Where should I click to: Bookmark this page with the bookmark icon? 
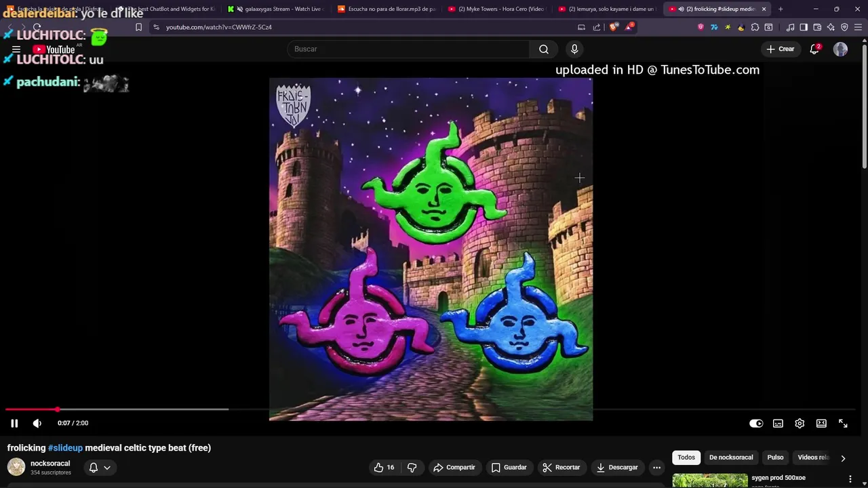click(138, 27)
